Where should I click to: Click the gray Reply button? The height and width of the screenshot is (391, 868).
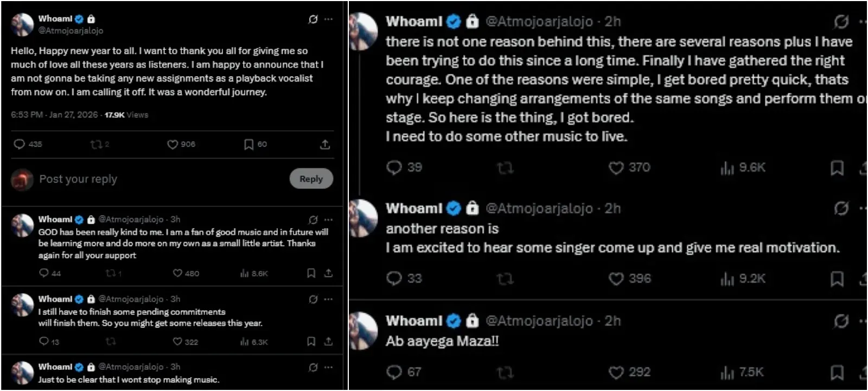tap(311, 179)
